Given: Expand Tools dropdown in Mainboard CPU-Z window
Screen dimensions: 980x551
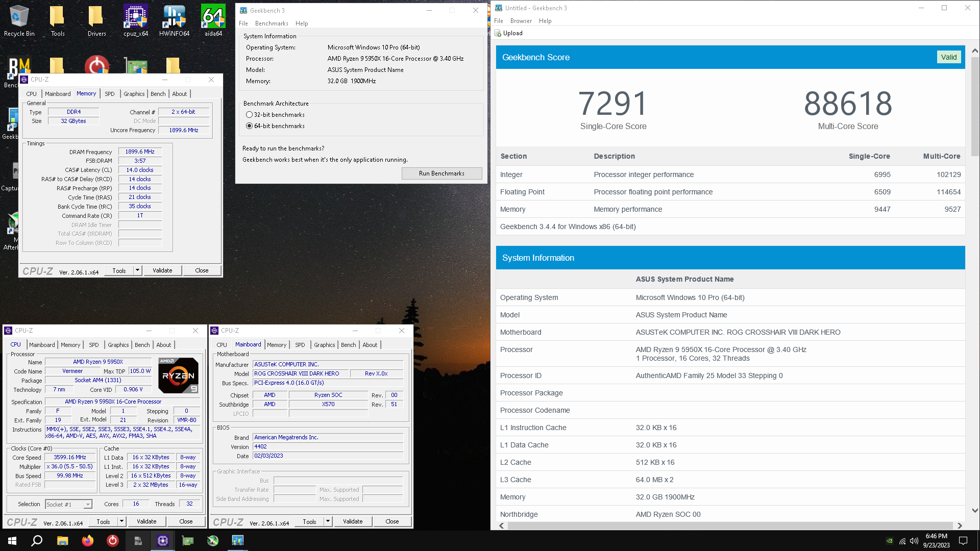Looking at the screenshot, I should (x=328, y=521).
